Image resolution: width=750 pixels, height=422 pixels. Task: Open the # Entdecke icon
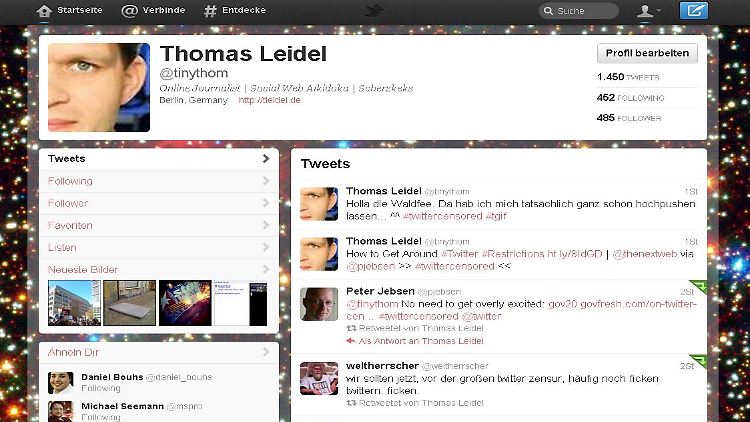[x=210, y=11]
